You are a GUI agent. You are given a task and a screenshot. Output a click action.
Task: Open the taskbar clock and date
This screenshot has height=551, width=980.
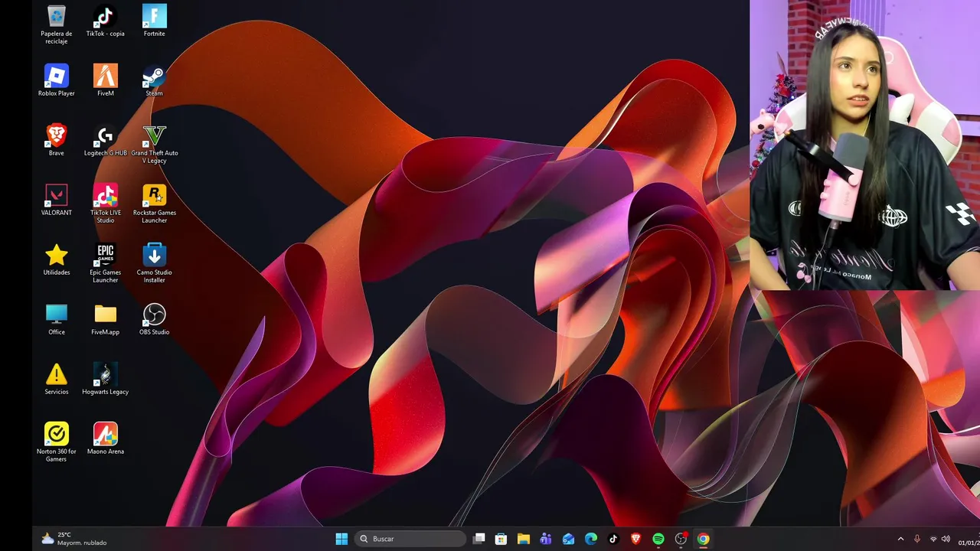[968, 539]
